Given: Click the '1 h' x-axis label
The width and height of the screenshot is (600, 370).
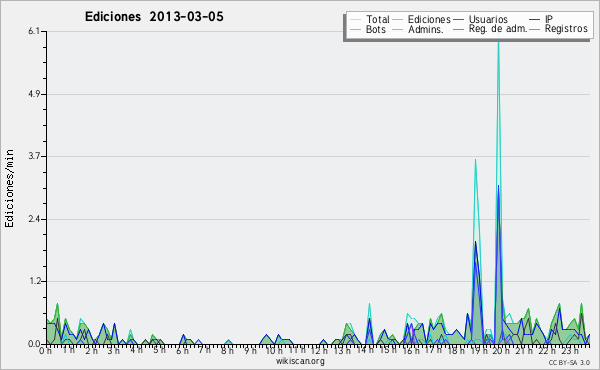Looking at the screenshot, I should coord(68,350).
